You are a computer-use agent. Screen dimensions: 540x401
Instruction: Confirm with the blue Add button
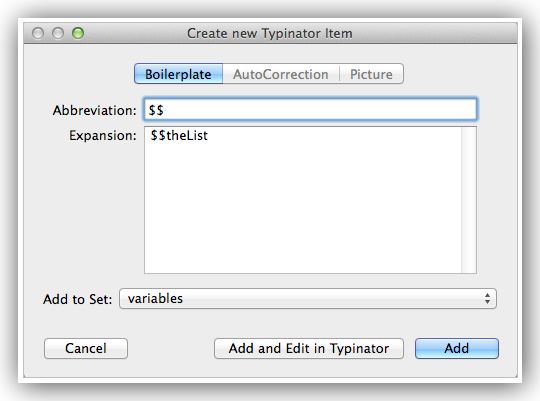(x=457, y=348)
